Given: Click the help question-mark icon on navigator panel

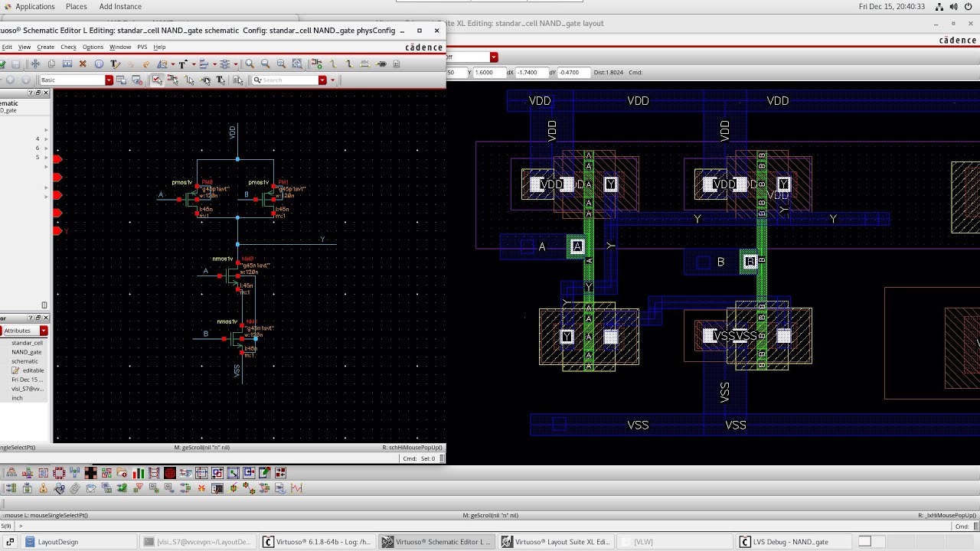Looking at the screenshot, I should pyautogui.click(x=31, y=93).
